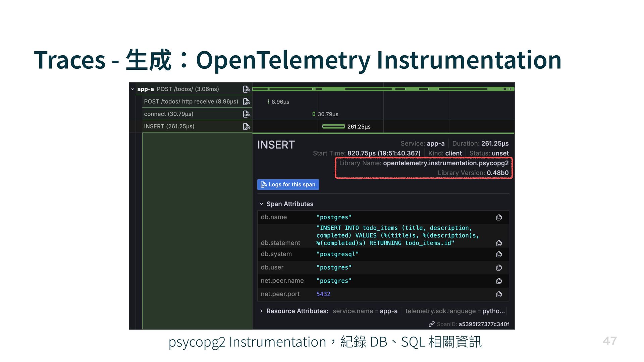
Task: Click the Kind: client label
Action: tap(445, 153)
